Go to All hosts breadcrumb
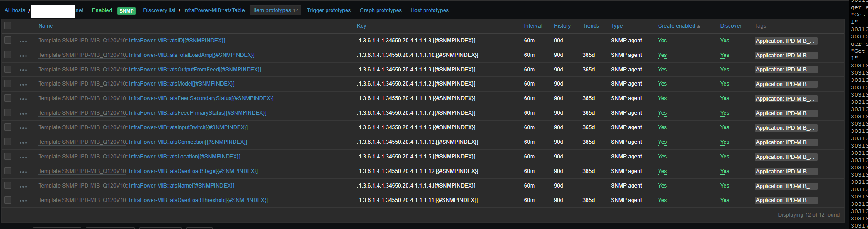The height and width of the screenshot is (229, 868). point(15,10)
